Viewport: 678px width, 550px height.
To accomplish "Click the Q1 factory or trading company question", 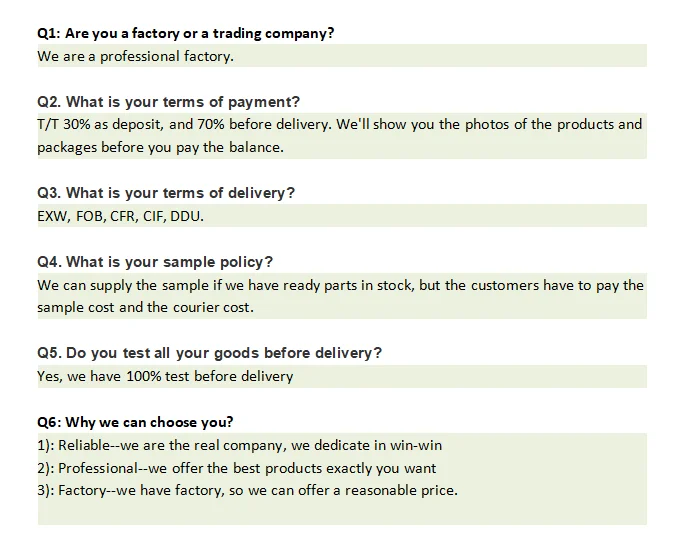I will [x=185, y=33].
